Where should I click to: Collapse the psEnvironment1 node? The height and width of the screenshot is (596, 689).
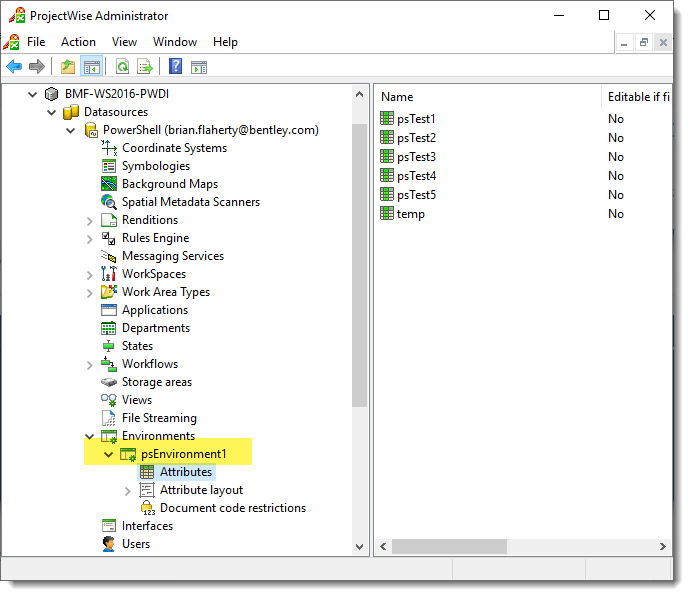[x=109, y=454]
